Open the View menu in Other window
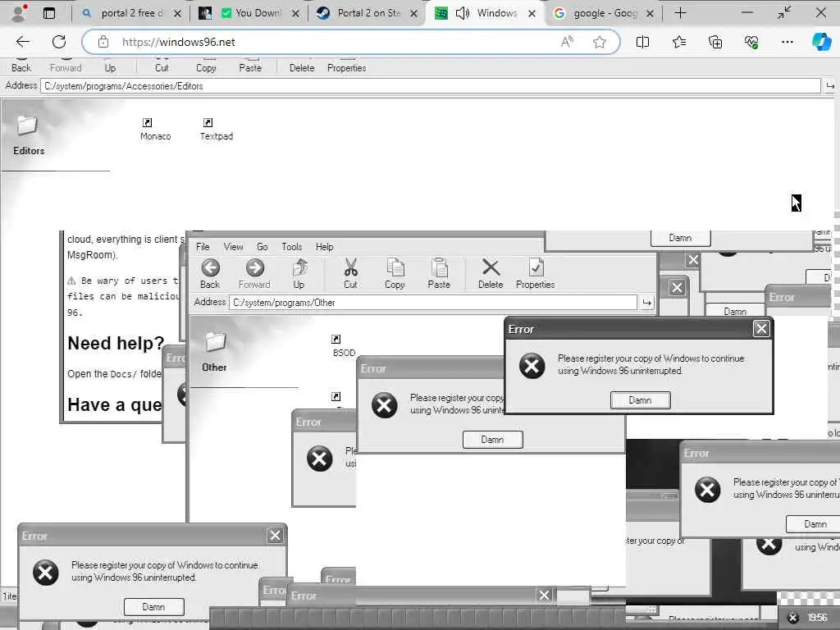 (x=233, y=247)
